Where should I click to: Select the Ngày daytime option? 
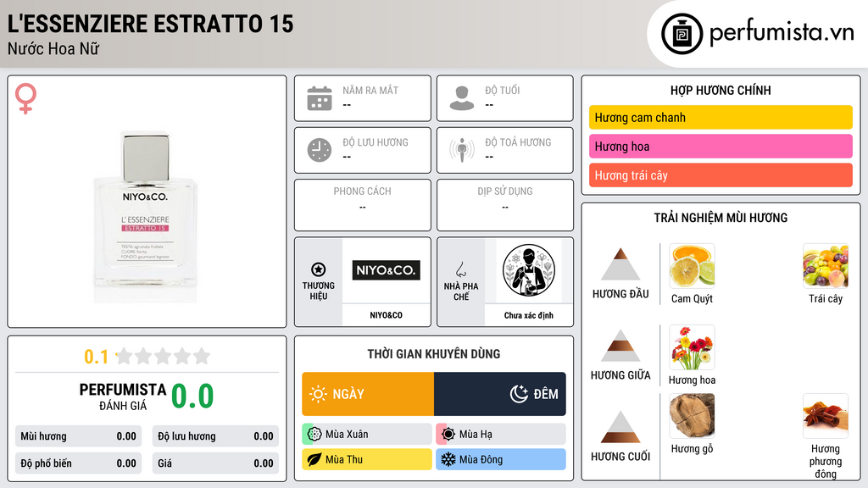pos(368,394)
